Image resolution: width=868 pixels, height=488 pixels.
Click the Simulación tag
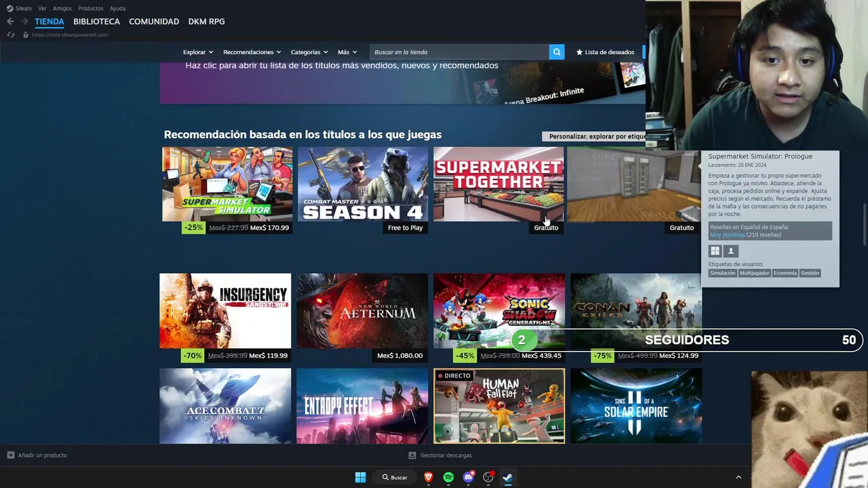click(722, 273)
